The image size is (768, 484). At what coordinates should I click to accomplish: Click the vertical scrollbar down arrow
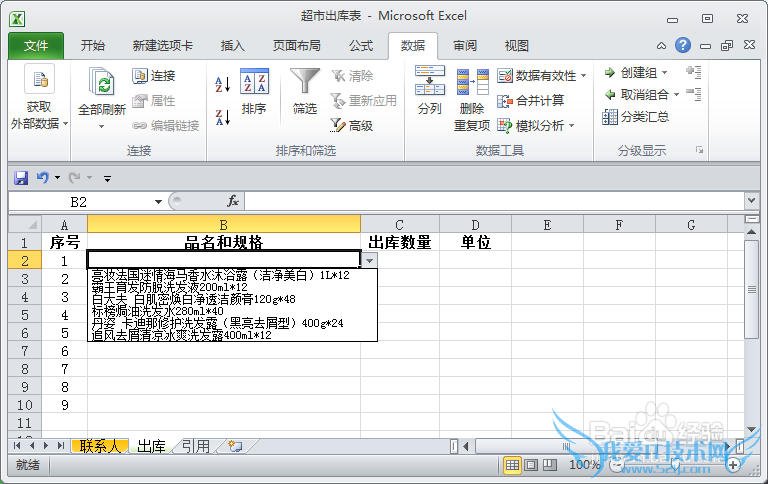(x=751, y=429)
